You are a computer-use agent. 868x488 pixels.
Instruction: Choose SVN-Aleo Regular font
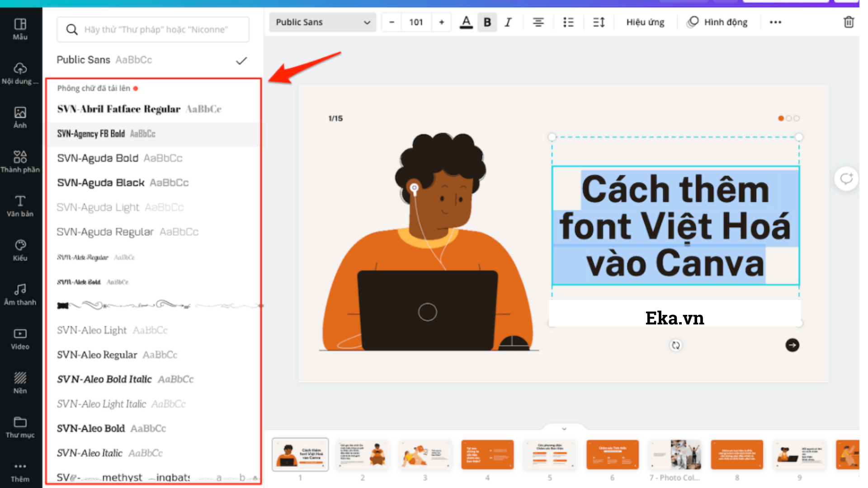(x=154, y=355)
